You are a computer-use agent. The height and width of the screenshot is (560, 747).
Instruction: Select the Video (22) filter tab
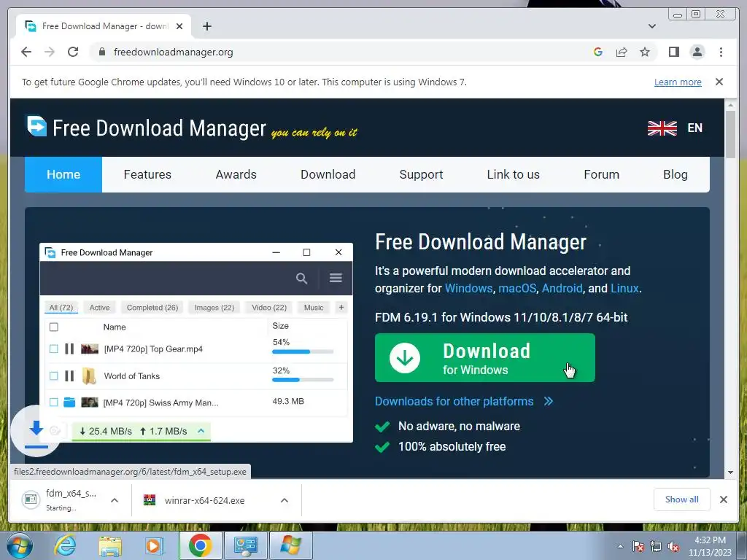coord(269,308)
